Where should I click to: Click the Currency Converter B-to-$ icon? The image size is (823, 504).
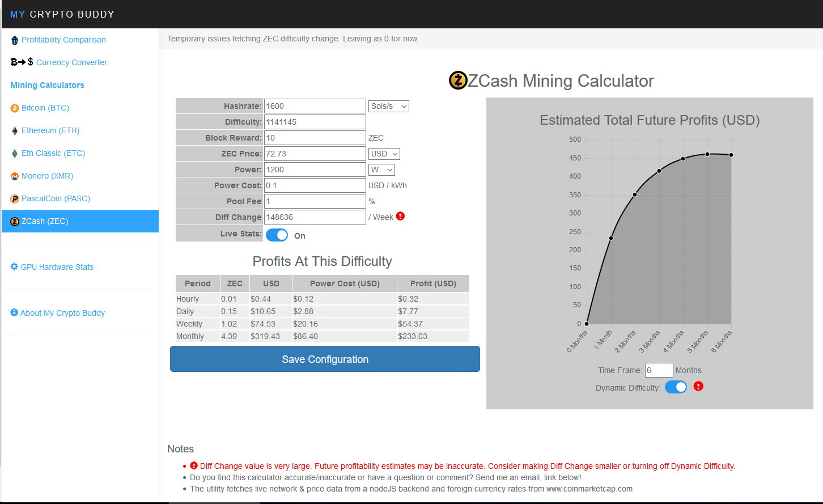point(22,62)
